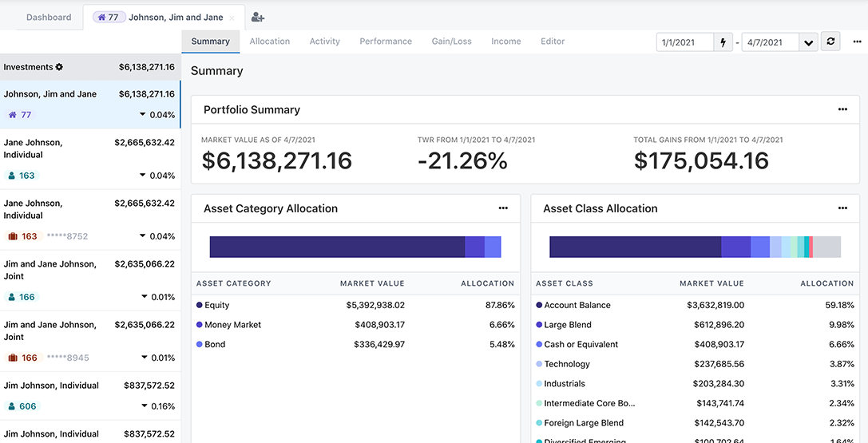Select Jim Johnson, Individual row with 606
This screenshot has height=443, width=868.
90,396
